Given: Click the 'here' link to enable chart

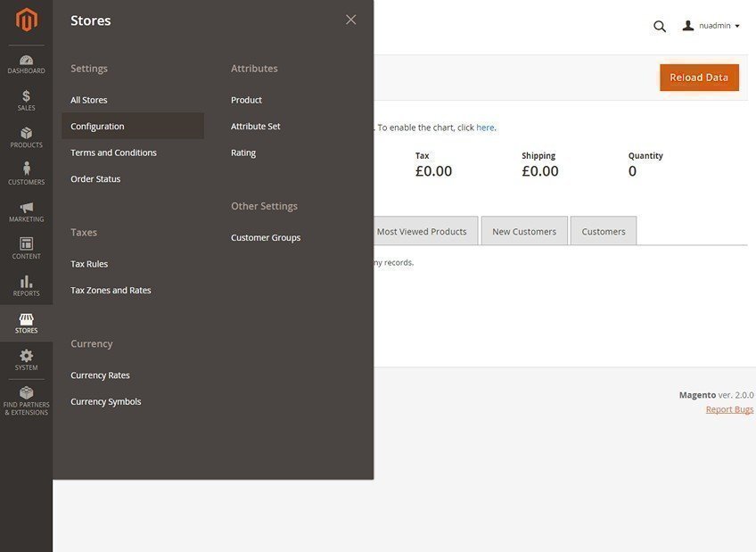Looking at the screenshot, I should point(485,128).
